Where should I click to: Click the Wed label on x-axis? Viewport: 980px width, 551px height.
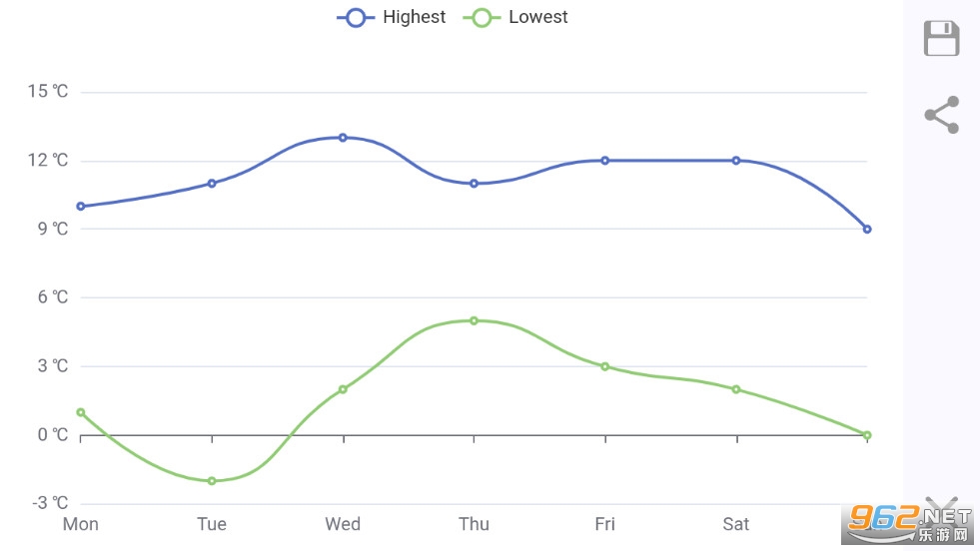click(343, 524)
